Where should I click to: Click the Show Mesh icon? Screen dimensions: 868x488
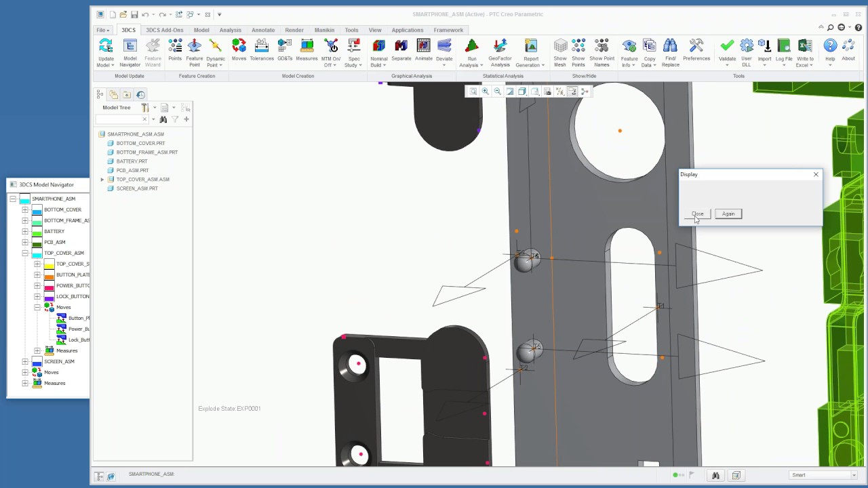tap(560, 45)
